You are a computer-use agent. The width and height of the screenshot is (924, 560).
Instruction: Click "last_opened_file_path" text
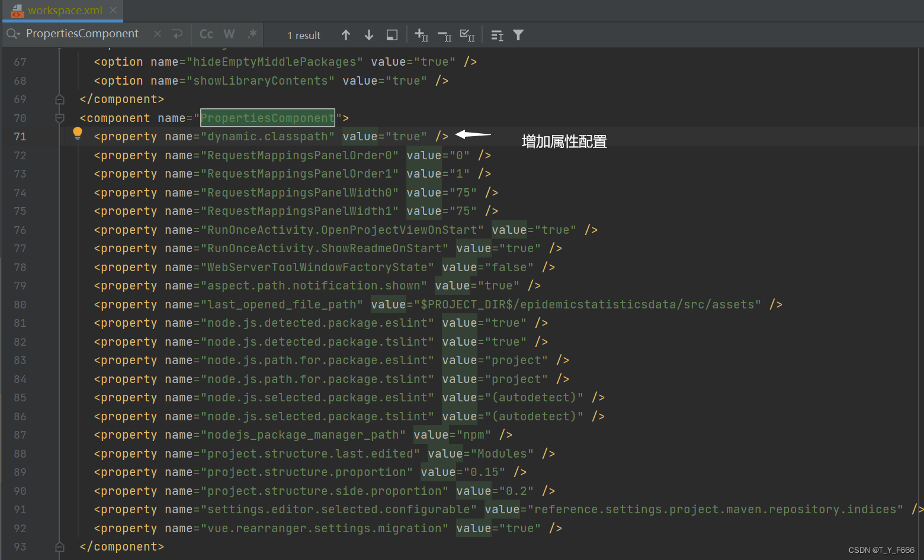[282, 304]
